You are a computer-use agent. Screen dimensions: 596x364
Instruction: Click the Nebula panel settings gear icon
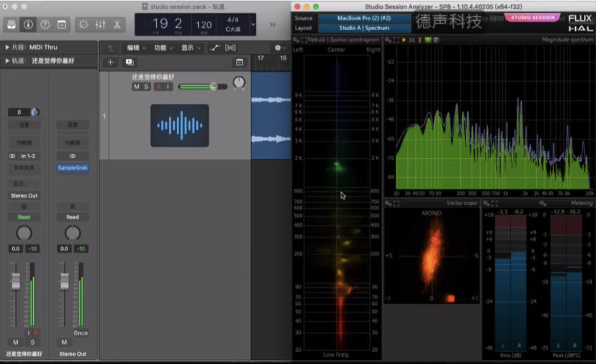click(x=296, y=40)
